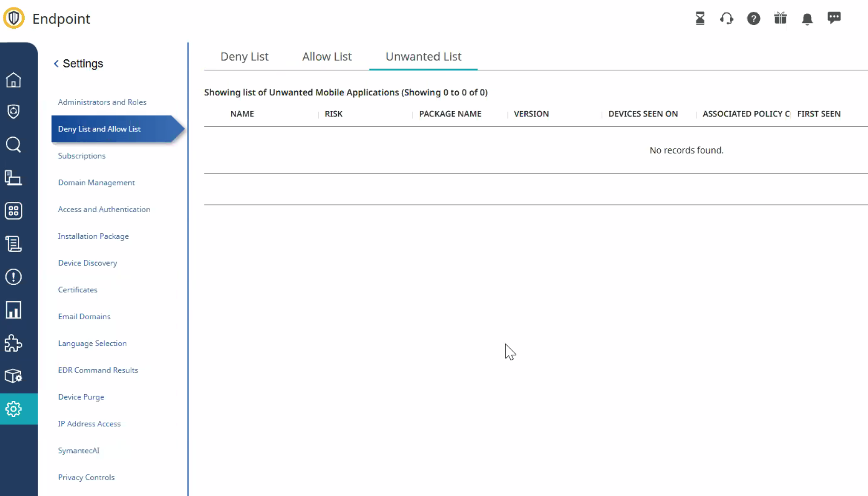Sort by the RISK column header
The height and width of the screenshot is (496, 868).
click(x=333, y=114)
